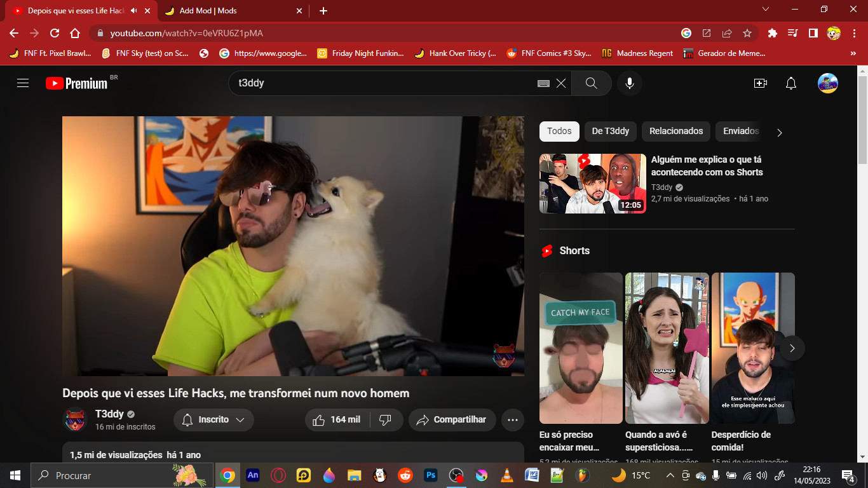Open the T3ddy channel name link
Image resolution: width=868 pixels, height=488 pixels.
109,414
